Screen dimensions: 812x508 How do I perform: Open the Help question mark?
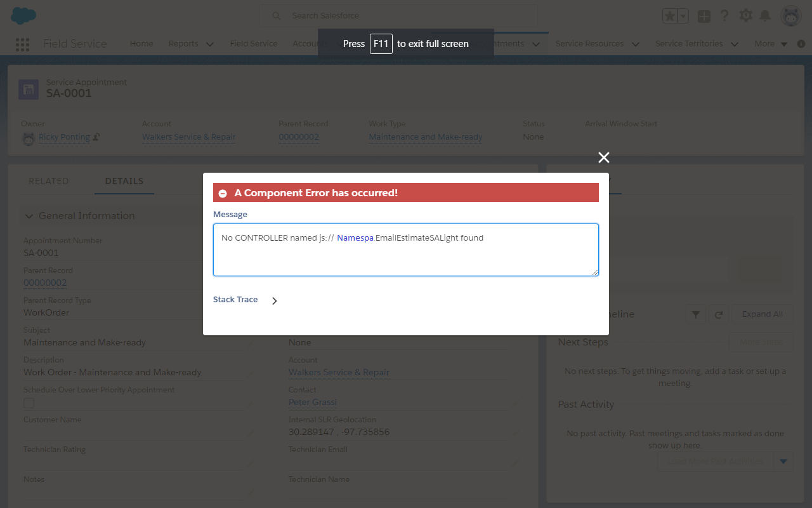[x=724, y=16]
